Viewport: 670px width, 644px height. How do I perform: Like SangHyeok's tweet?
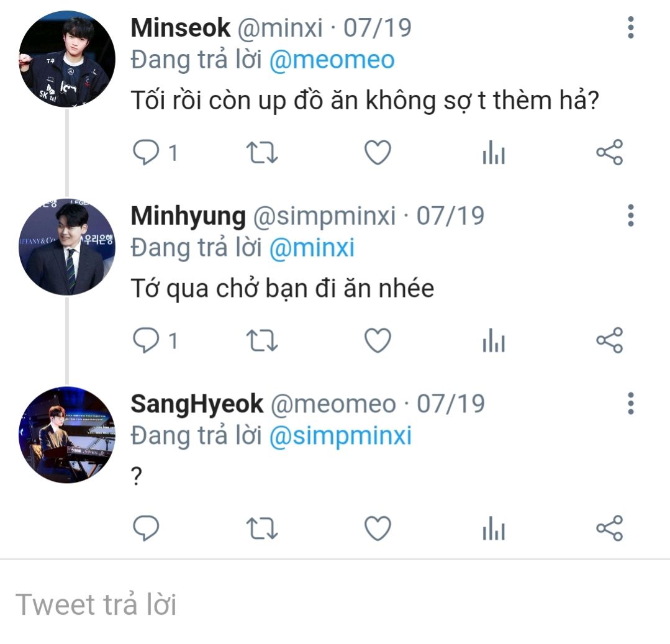click(376, 528)
